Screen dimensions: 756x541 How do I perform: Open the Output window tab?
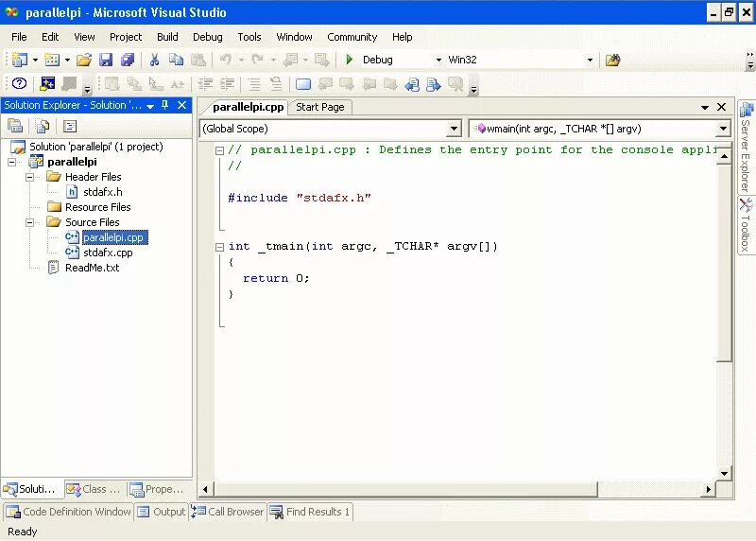click(162, 512)
